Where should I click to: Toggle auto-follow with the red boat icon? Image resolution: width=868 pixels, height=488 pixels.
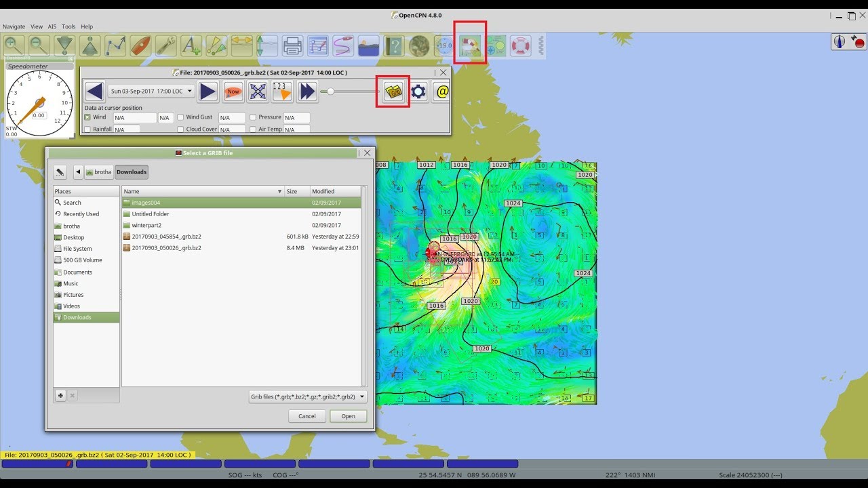(x=140, y=45)
